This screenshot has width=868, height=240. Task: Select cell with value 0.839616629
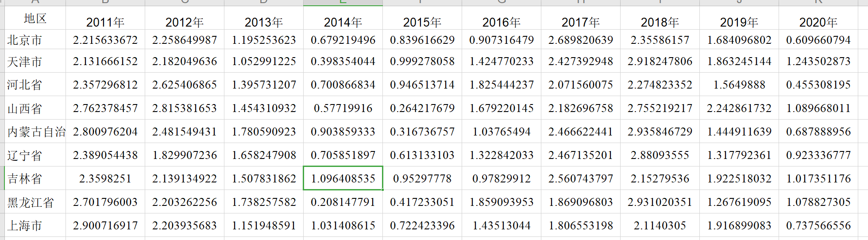point(422,40)
